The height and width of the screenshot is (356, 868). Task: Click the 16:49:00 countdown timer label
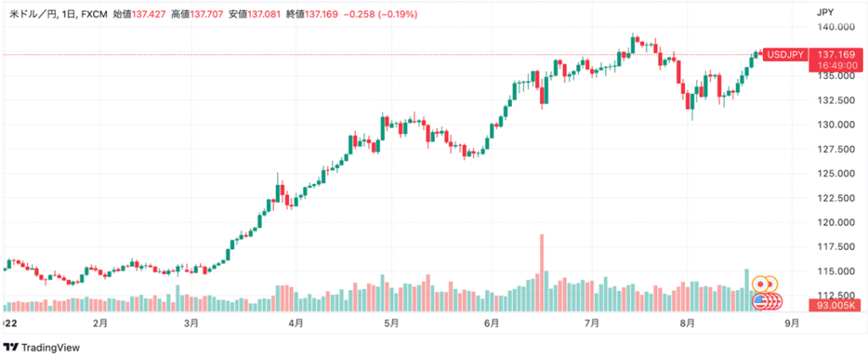pyautogui.click(x=831, y=65)
